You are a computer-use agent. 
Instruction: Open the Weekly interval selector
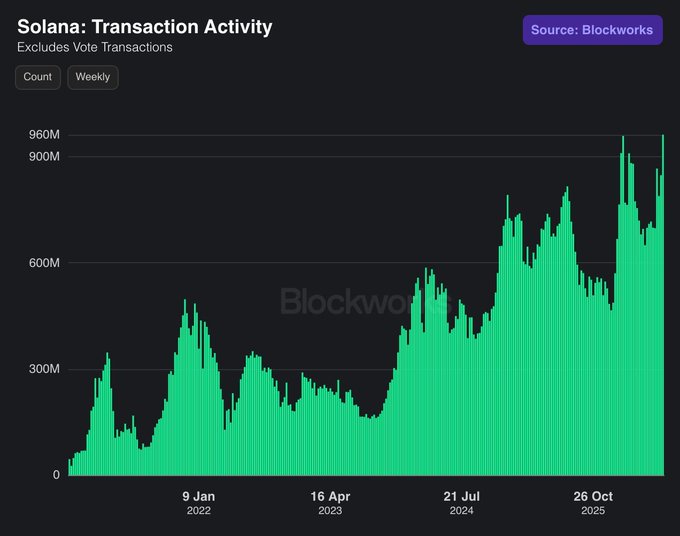click(x=93, y=77)
